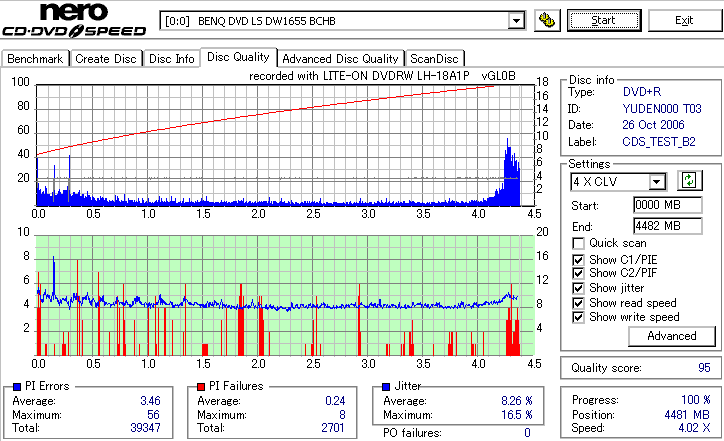Click the Start position 0000 MB field
The image size is (724, 441).
(668, 205)
